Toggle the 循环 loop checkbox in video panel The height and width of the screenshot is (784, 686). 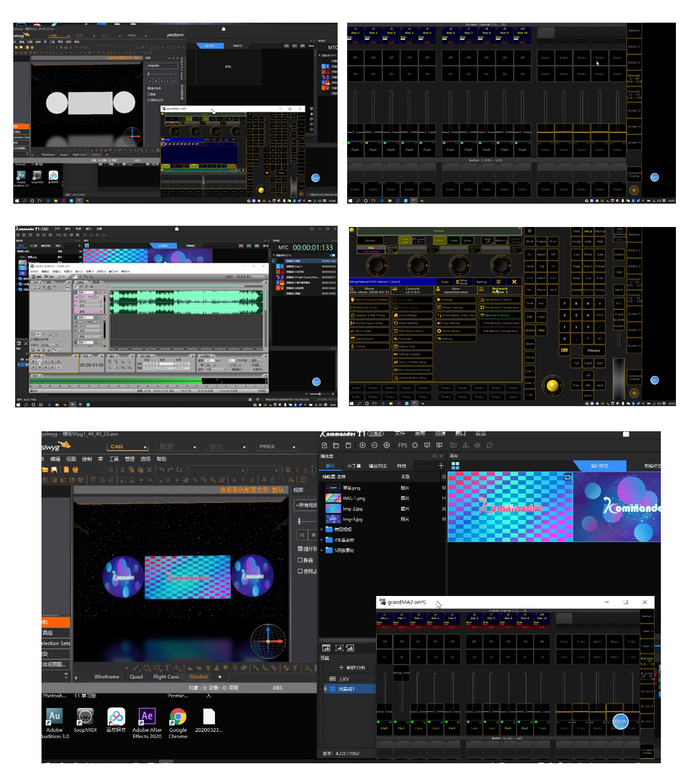coord(300,549)
